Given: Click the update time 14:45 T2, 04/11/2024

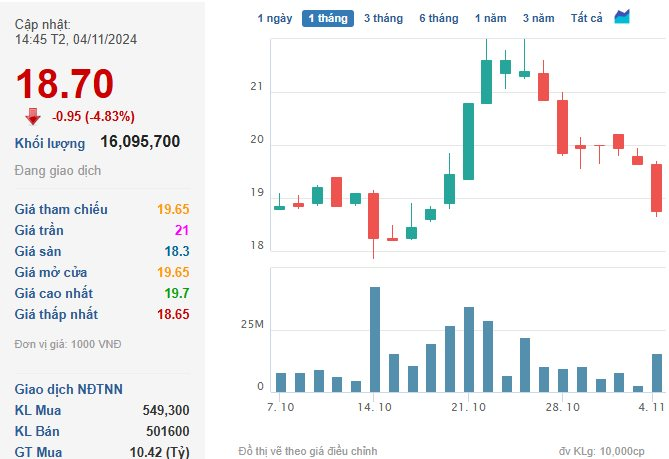Looking at the screenshot, I should (x=76, y=40).
